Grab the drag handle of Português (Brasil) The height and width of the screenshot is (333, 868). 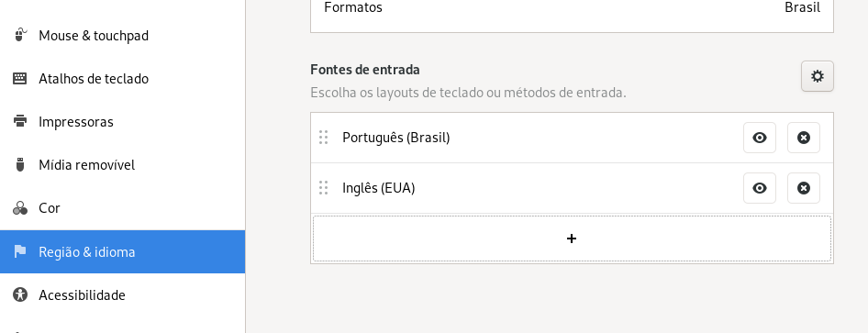click(x=324, y=138)
